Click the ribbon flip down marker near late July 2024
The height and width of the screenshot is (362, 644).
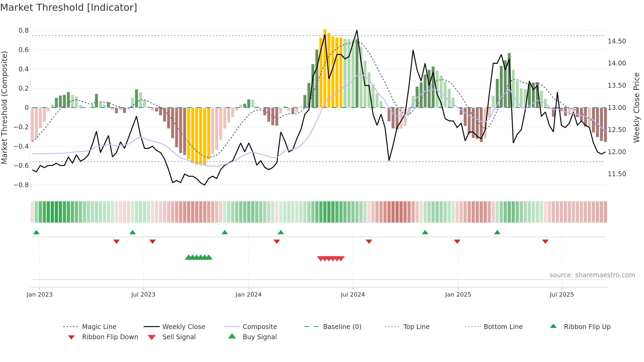(369, 242)
